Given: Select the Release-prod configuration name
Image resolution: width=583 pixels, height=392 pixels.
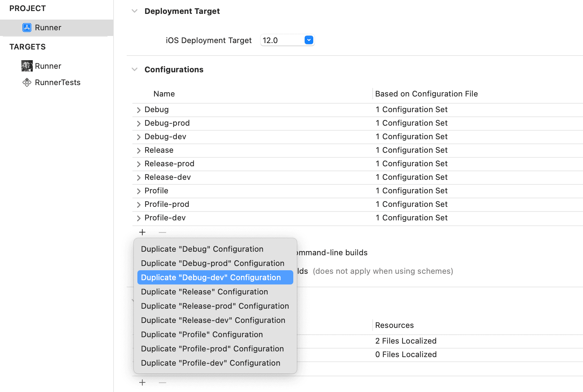Looking at the screenshot, I should (x=169, y=163).
